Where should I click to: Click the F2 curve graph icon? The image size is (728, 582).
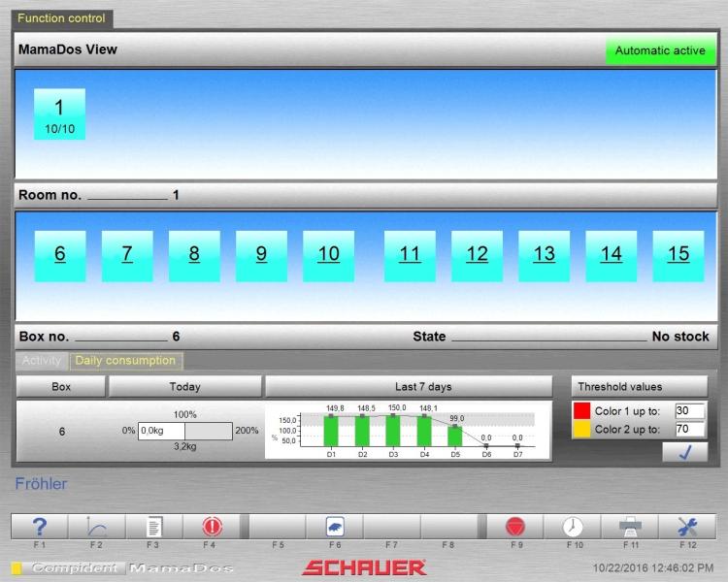click(x=96, y=527)
